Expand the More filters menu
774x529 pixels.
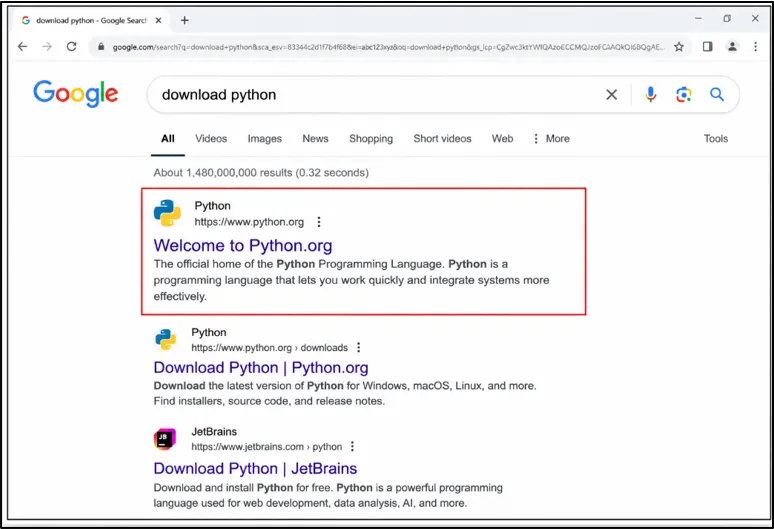coord(551,139)
